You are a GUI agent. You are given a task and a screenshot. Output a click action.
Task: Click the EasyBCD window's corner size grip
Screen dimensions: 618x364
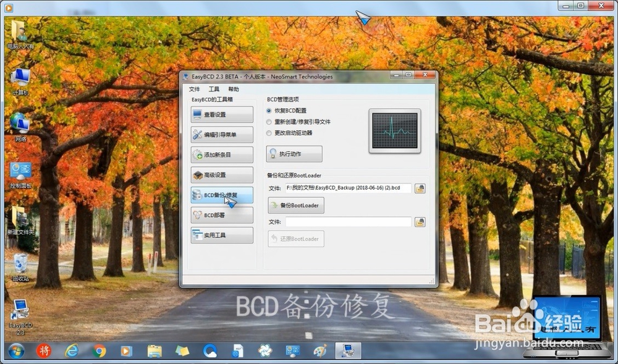431,281
